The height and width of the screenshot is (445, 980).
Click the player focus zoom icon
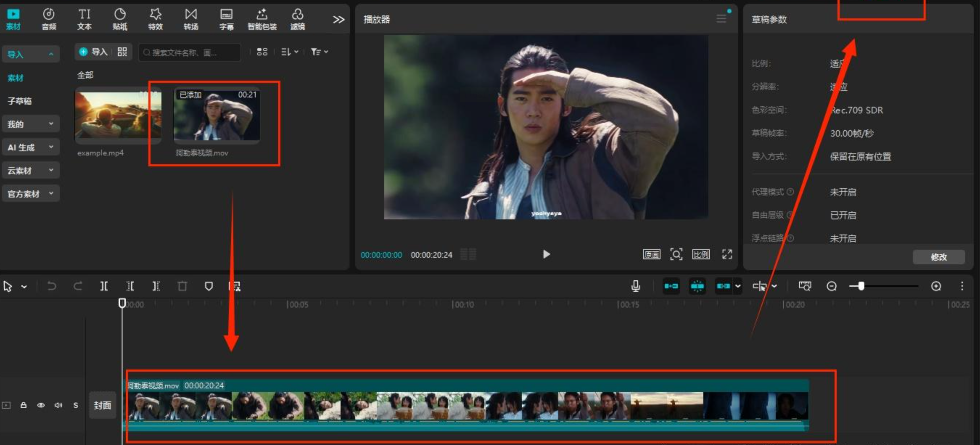coord(676,254)
